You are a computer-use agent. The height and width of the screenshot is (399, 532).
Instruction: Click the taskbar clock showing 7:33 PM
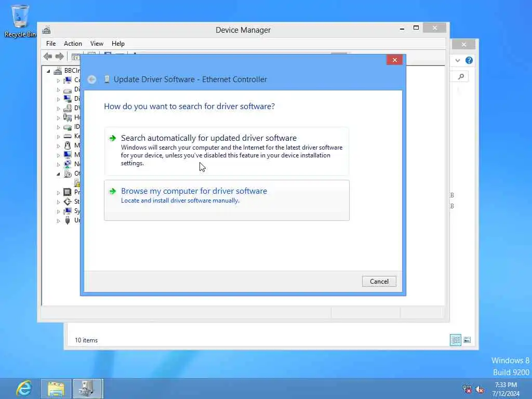(506, 389)
